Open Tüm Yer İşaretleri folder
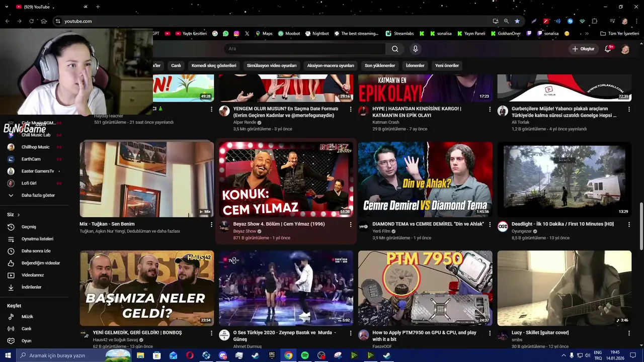644x362 pixels. pos(619,34)
